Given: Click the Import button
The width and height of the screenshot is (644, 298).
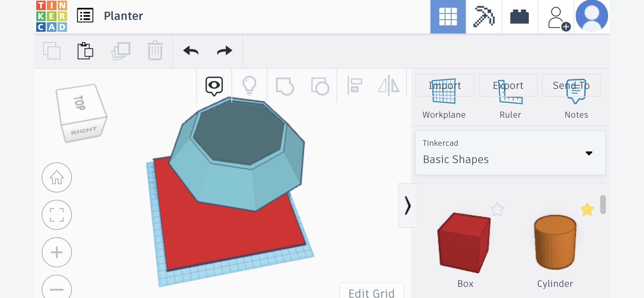Looking at the screenshot, I should tap(445, 85).
